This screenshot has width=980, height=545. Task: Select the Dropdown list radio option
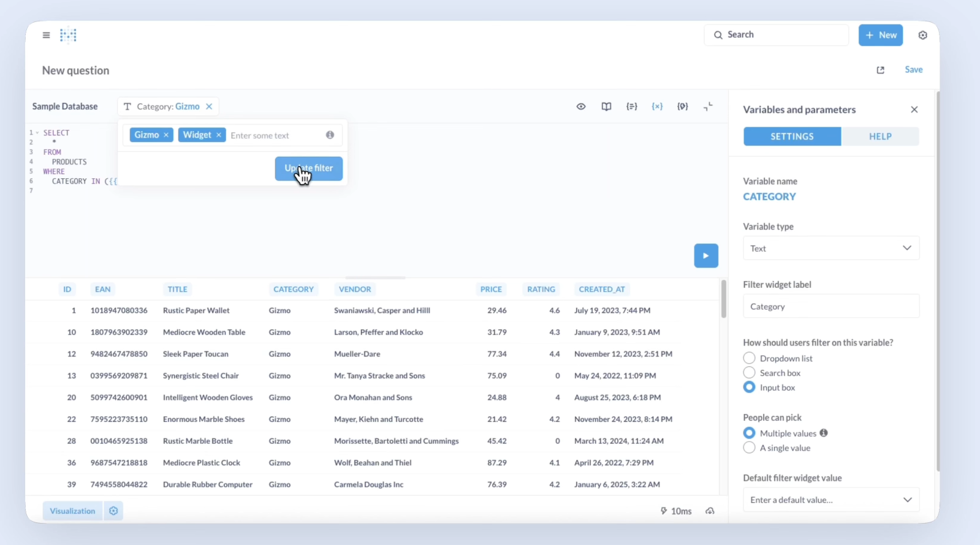(x=749, y=358)
